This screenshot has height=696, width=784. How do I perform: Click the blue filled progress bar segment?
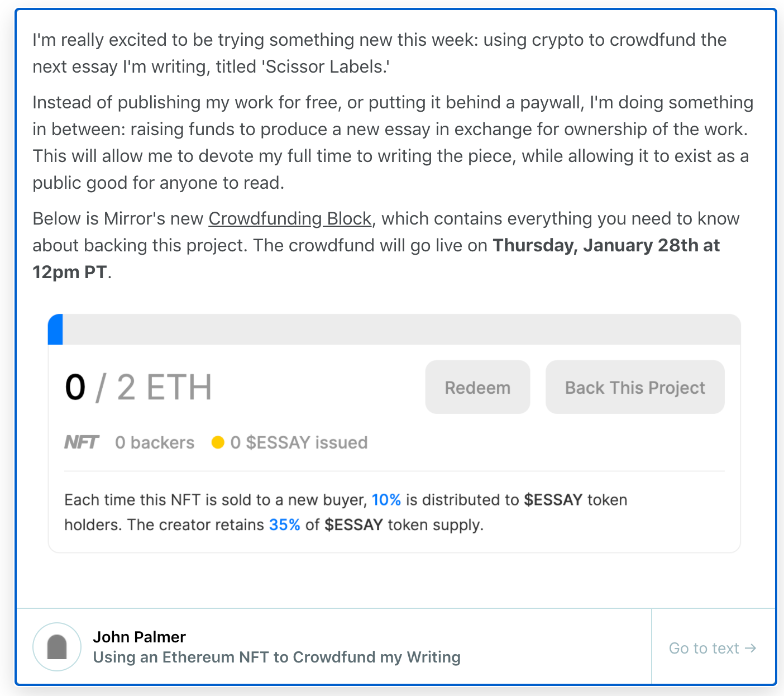pyautogui.click(x=55, y=330)
